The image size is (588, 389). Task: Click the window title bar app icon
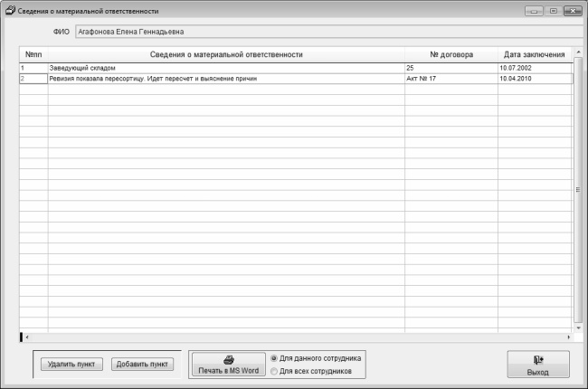[x=10, y=11]
